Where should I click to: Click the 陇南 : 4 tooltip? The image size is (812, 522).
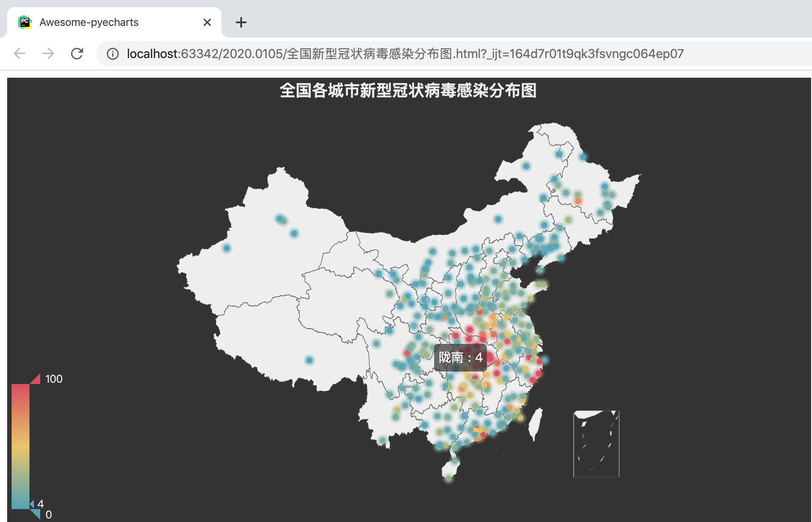tap(460, 357)
